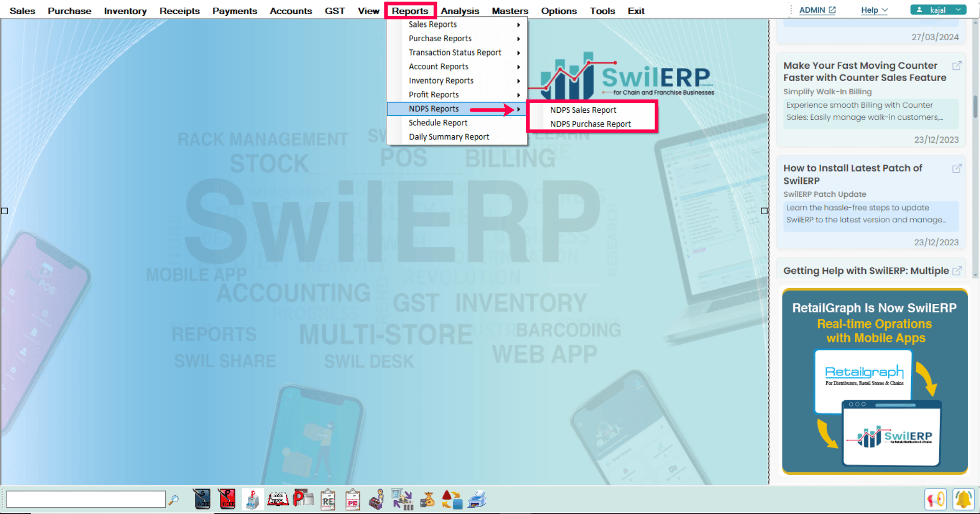Click the news panel scrollbar up arrow

point(975,22)
